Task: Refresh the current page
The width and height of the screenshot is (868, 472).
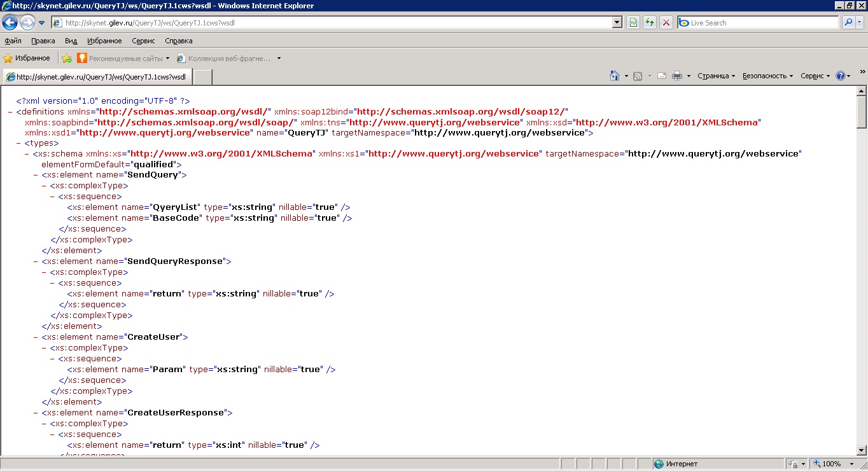Action: tap(650, 23)
